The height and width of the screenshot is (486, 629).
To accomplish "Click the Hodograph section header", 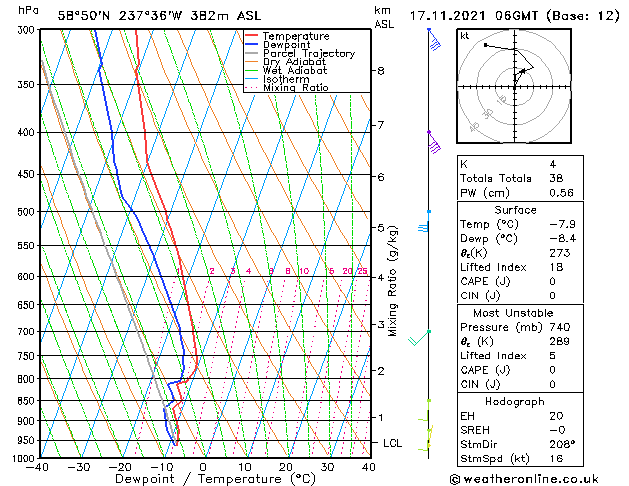I will point(515,401).
